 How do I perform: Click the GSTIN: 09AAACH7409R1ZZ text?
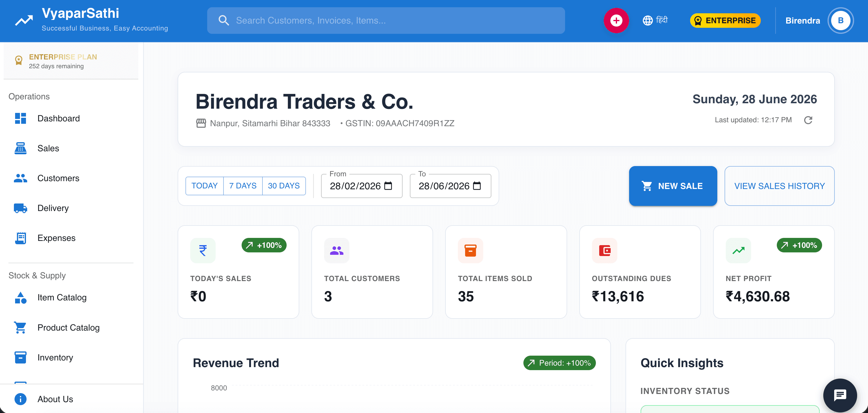point(400,123)
